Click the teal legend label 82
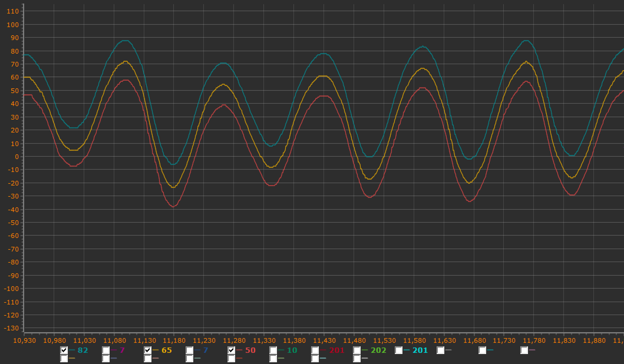 (x=83, y=350)
